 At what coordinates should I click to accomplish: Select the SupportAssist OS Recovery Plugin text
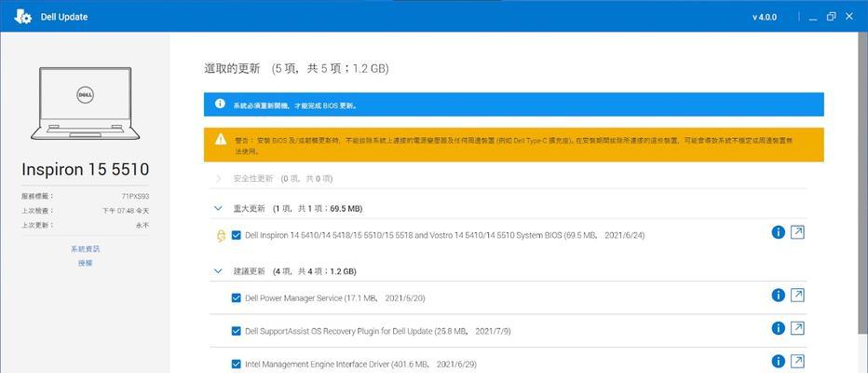(x=377, y=331)
